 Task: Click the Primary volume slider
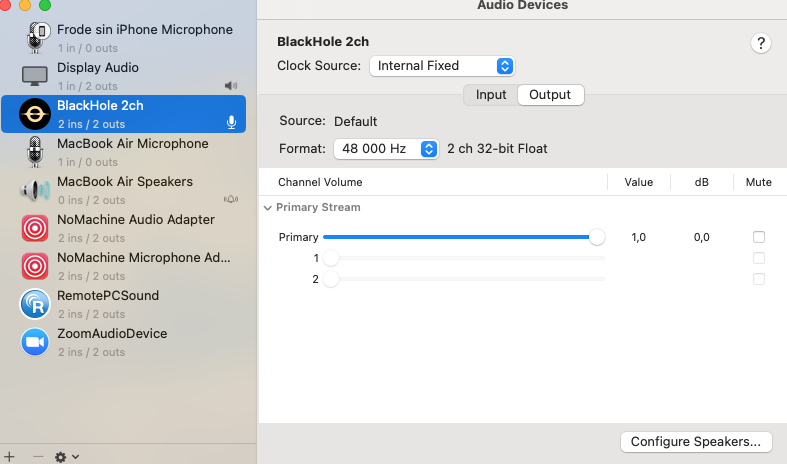[x=460, y=238]
